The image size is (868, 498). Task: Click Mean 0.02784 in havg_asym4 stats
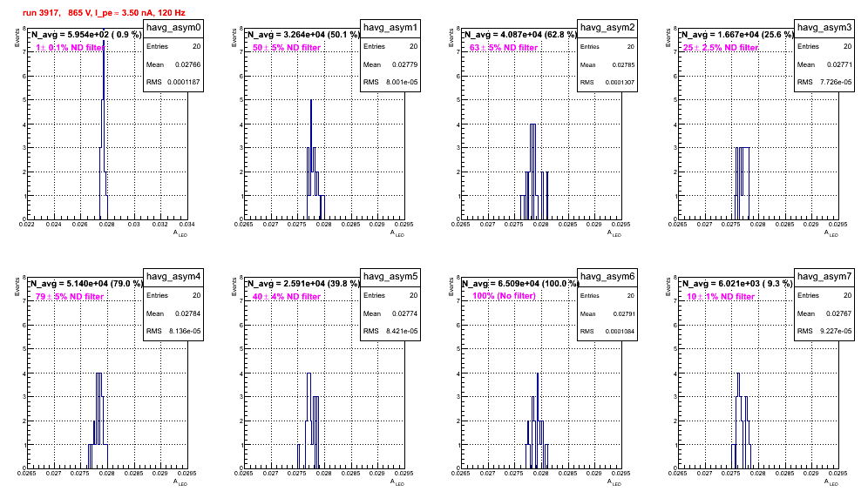click(x=173, y=313)
